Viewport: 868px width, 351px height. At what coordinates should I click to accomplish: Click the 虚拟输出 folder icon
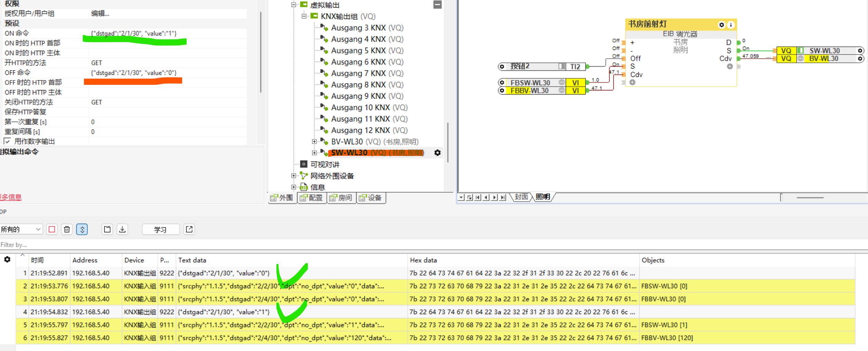click(304, 4)
